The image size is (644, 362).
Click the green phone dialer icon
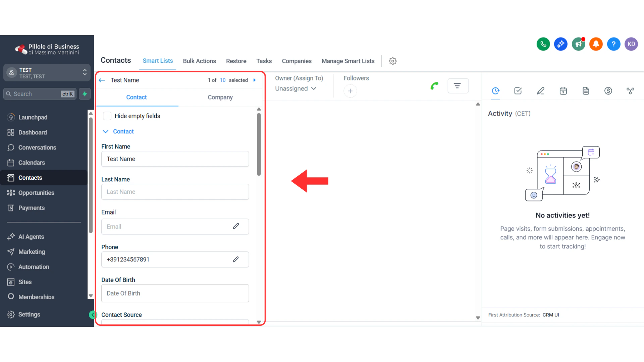coord(543,44)
